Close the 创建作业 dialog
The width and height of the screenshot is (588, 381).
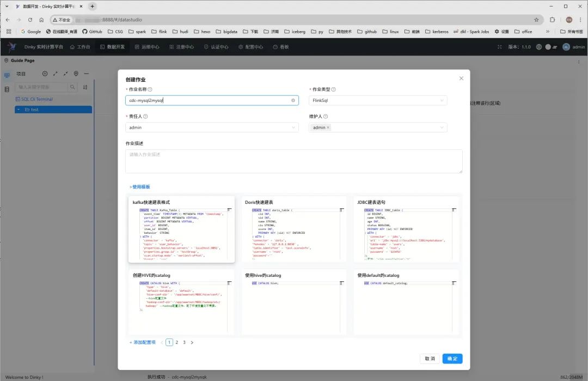[461, 78]
